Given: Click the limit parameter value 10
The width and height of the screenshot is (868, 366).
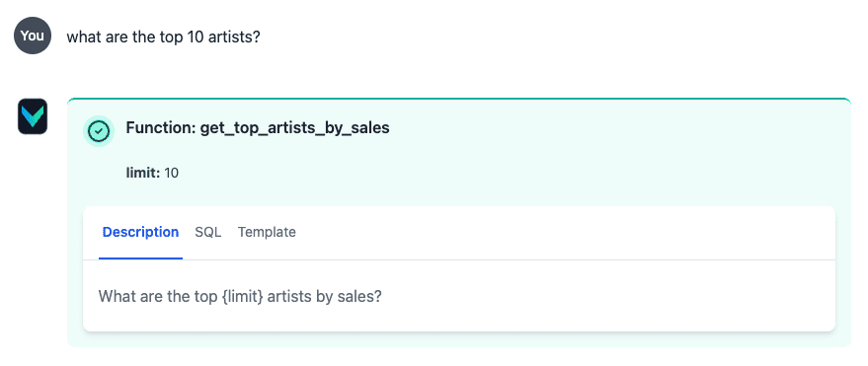Looking at the screenshot, I should [x=172, y=173].
